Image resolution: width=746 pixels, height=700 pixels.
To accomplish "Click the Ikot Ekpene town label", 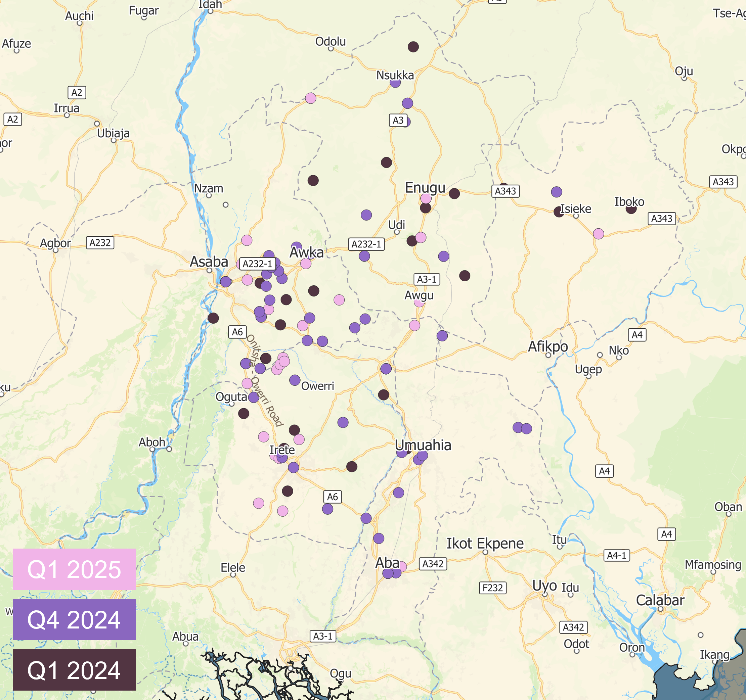I will click(x=485, y=543).
